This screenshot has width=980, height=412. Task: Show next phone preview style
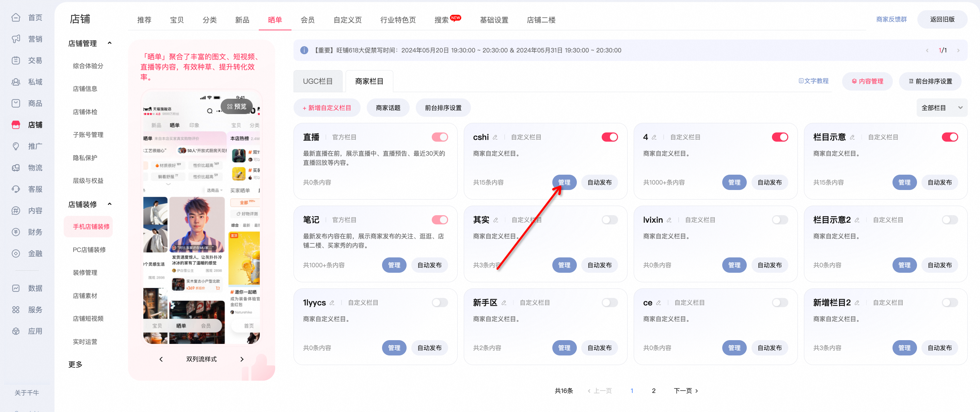tap(242, 359)
